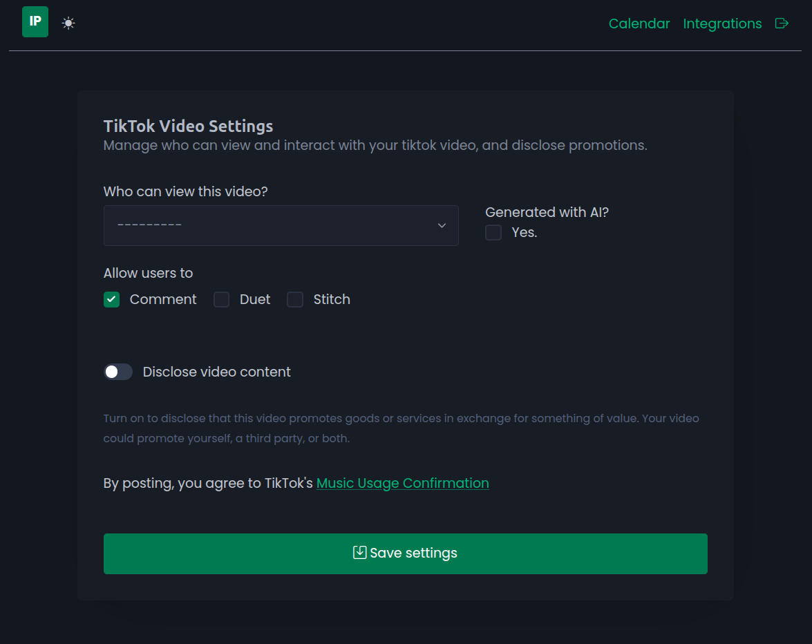Image resolution: width=812 pixels, height=644 pixels.
Task: Click the 'Manage who can view' subtitle text
Action: pyautogui.click(x=375, y=146)
